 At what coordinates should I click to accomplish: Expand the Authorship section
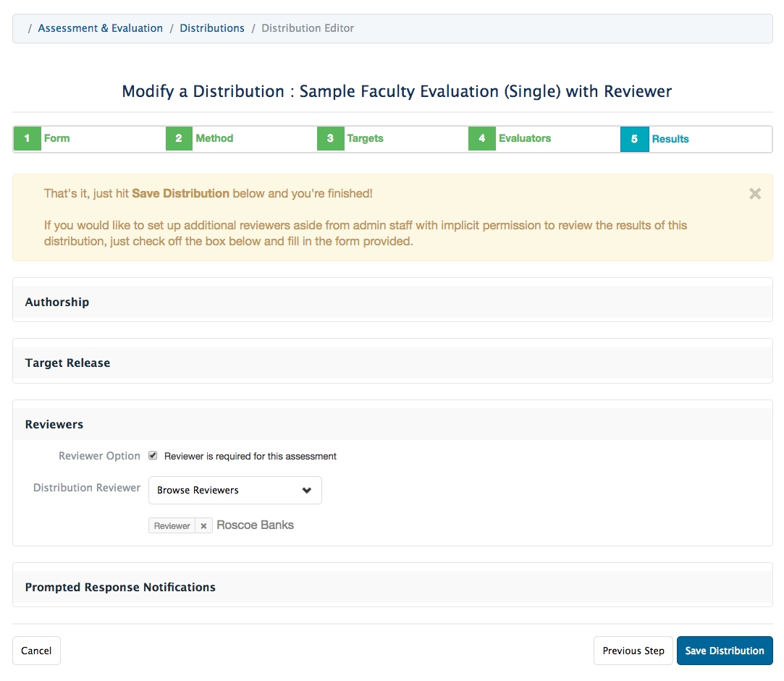(x=57, y=302)
